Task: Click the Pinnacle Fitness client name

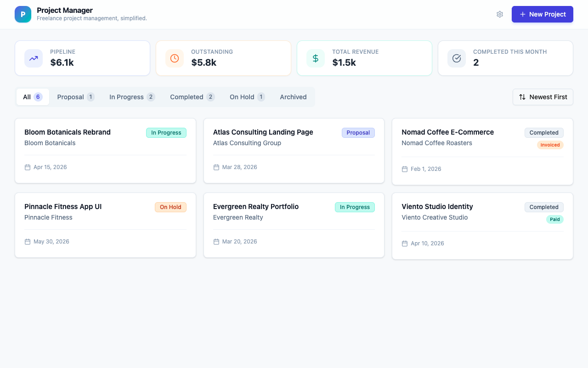Action: [48, 217]
